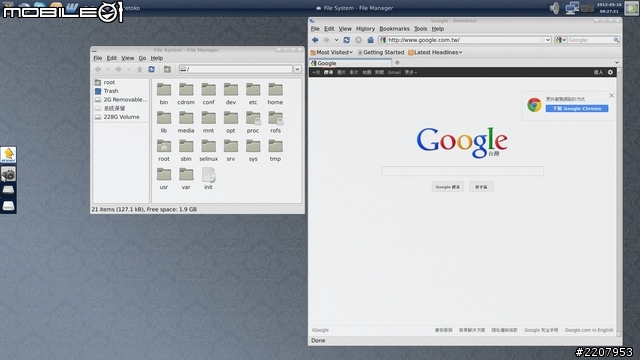Image resolution: width=640 pixels, height=360 pixels.
Task: Open the browser Tools menu
Action: point(420,29)
